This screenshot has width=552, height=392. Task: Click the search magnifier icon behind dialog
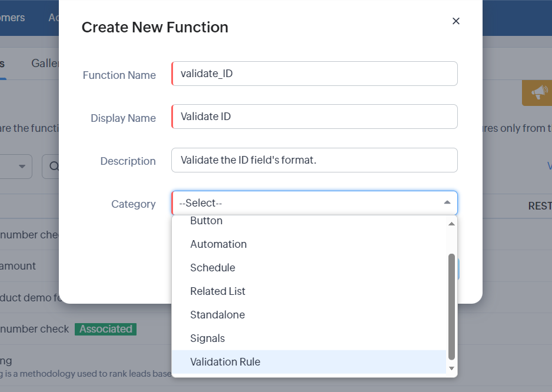(x=53, y=167)
